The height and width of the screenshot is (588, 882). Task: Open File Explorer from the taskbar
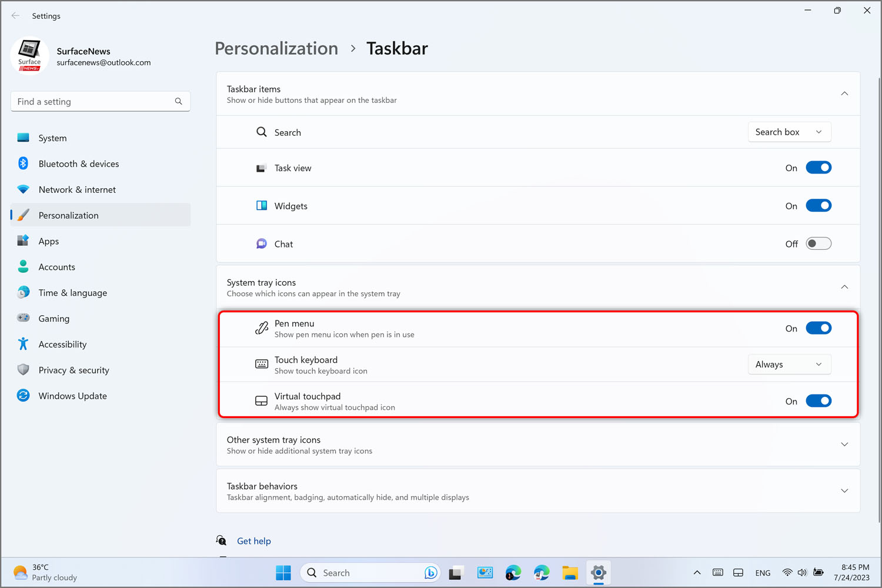pyautogui.click(x=570, y=573)
